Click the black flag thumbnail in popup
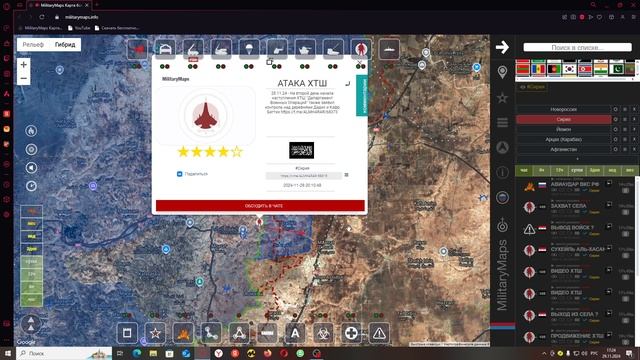This screenshot has height=360, width=640. (x=302, y=150)
